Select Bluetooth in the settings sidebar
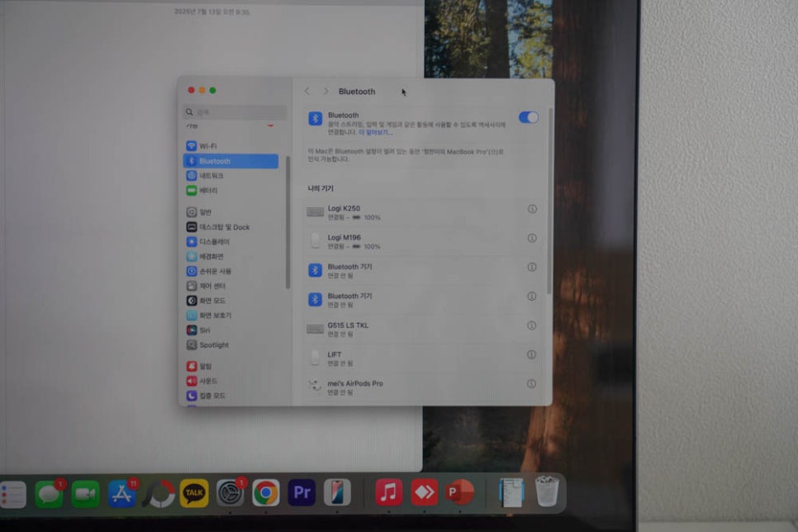The image size is (798, 532). [x=230, y=161]
